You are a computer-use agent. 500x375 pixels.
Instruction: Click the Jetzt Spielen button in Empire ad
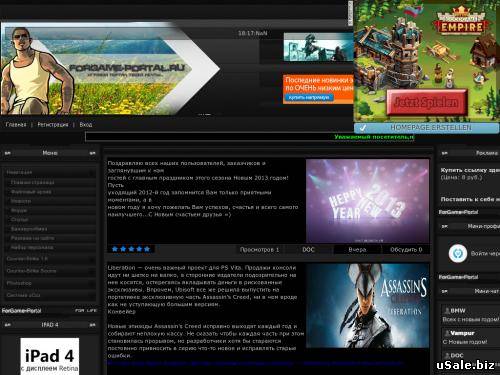click(x=426, y=102)
